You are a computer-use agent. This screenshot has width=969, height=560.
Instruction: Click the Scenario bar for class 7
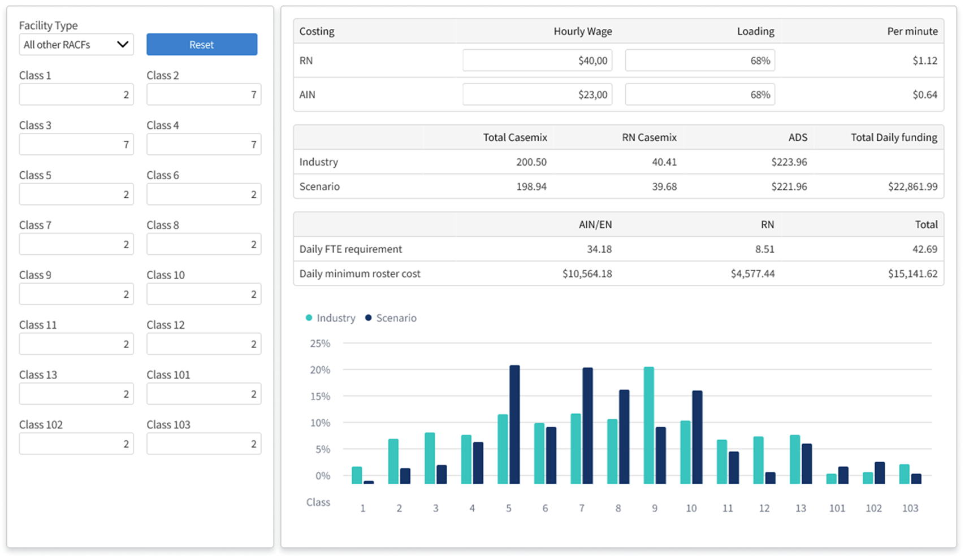(x=587, y=426)
